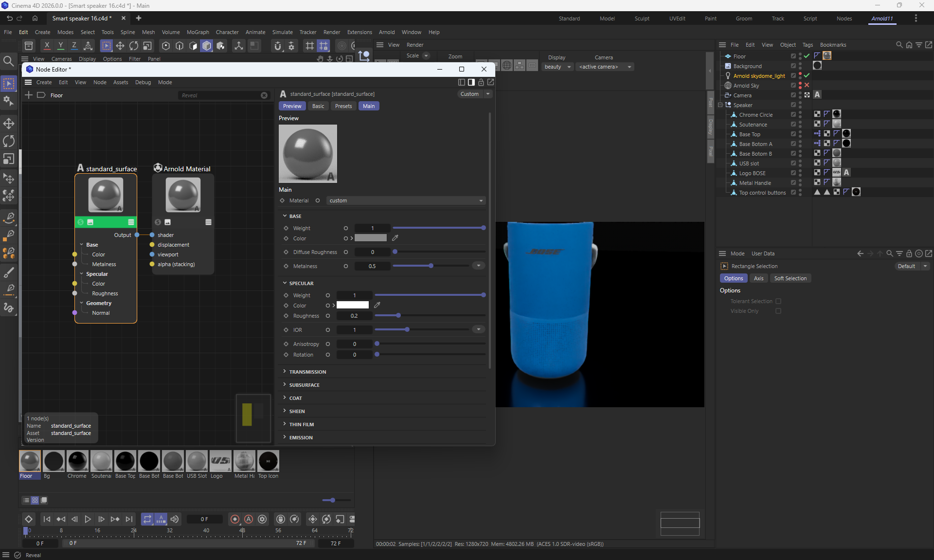Expand the TRANSMISSION section
The height and width of the screenshot is (560, 934).
(307, 372)
